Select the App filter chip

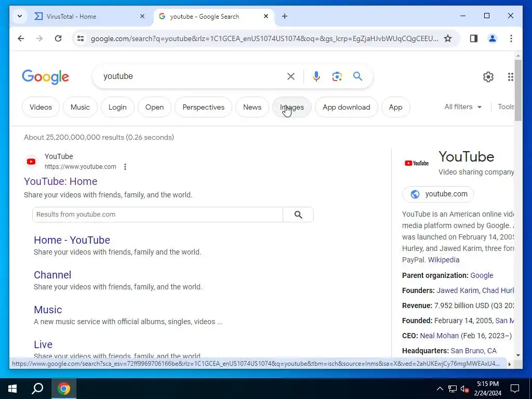(x=395, y=107)
